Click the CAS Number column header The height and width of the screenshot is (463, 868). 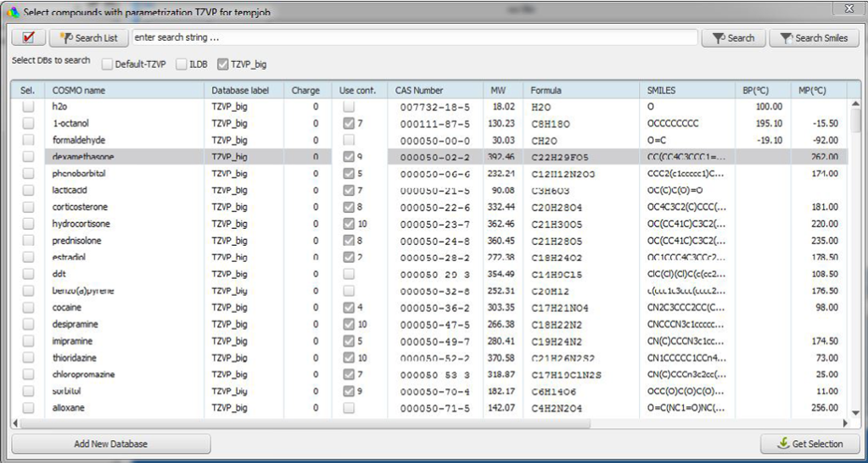419,91
